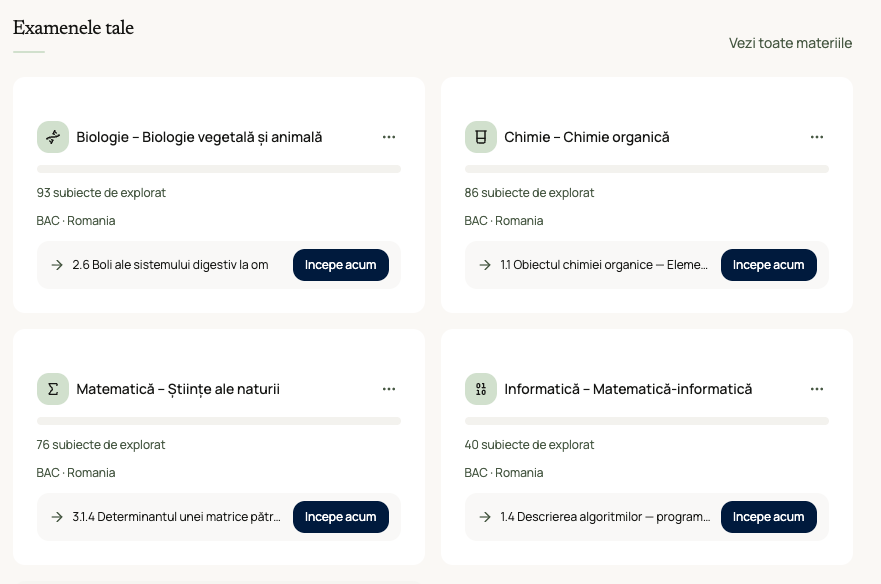Click arrow icon beside Descrierea algoritmilor
Viewport: 881px width, 584px height.
click(x=485, y=517)
